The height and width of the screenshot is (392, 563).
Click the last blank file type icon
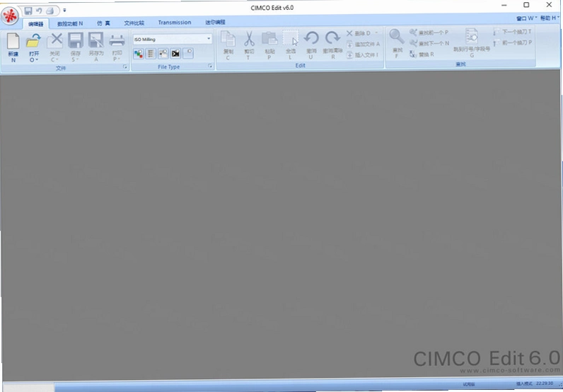(188, 54)
